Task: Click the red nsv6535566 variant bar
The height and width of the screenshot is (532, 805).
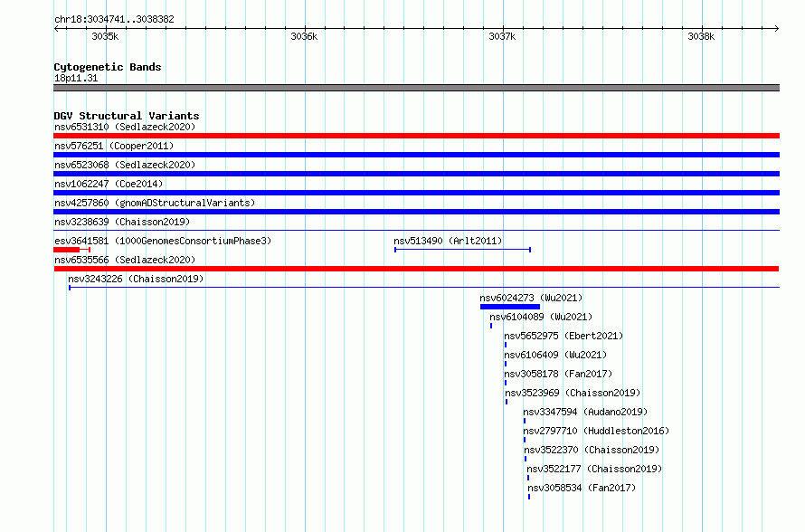Action: [x=416, y=269]
